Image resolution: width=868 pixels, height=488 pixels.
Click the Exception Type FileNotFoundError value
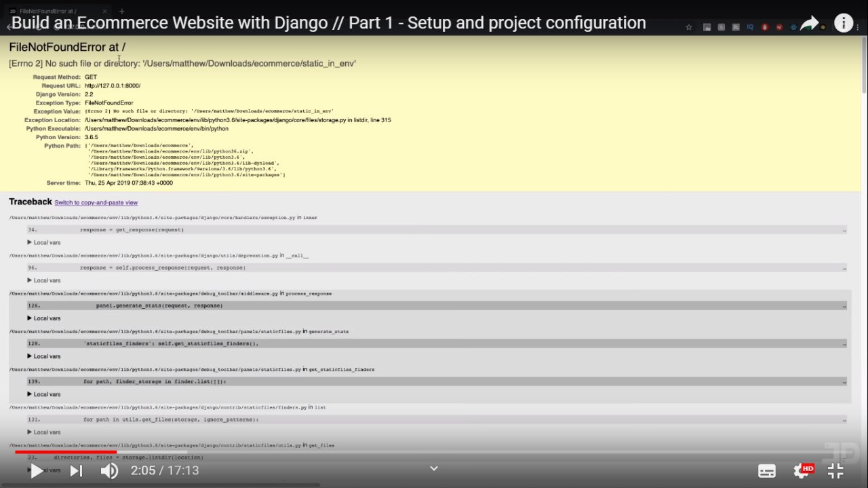pyautogui.click(x=108, y=102)
